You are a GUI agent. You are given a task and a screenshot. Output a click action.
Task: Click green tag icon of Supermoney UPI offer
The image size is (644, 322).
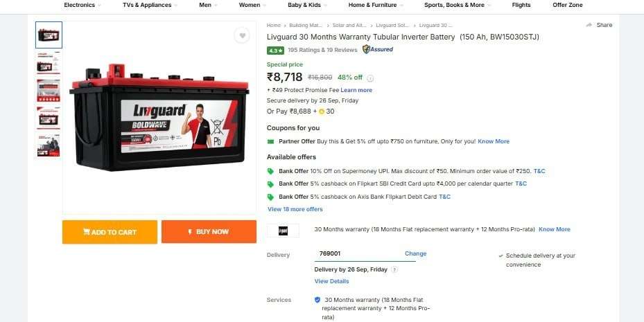270,171
